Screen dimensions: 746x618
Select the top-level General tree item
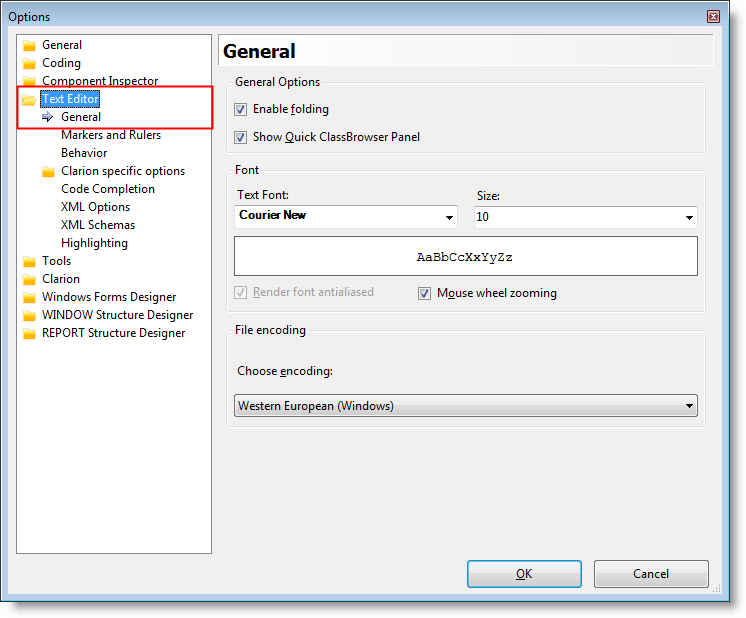tap(62, 45)
